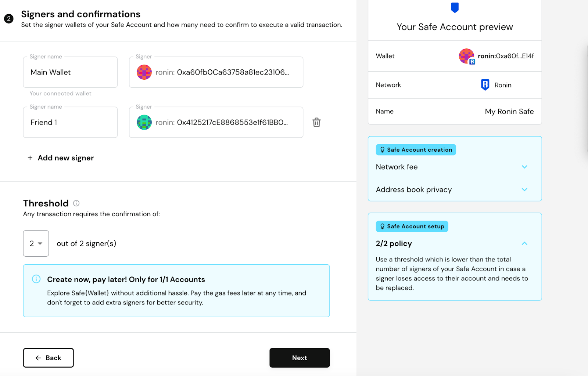
Task: Click the Signers and confirmations heading
Action: pos(81,14)
